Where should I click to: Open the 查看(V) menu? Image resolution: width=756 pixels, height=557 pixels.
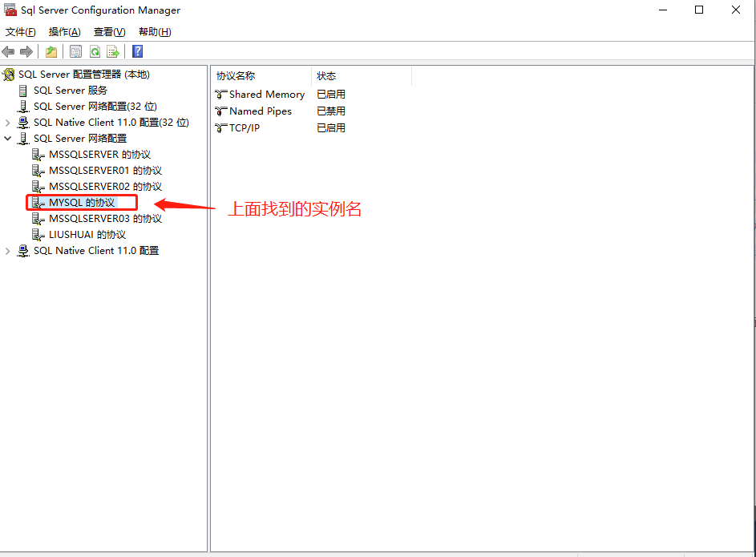(109, 32)
